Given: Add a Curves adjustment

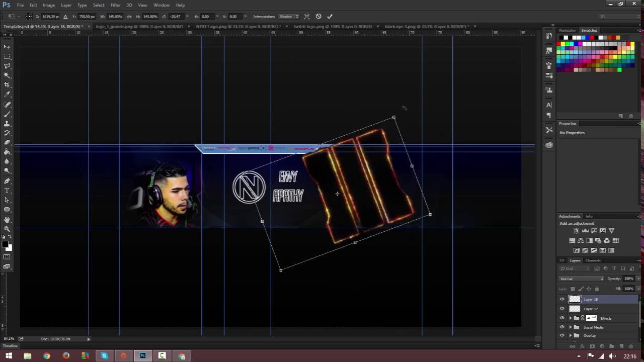Looking at the screenshot, I should (x=594, y=231).
